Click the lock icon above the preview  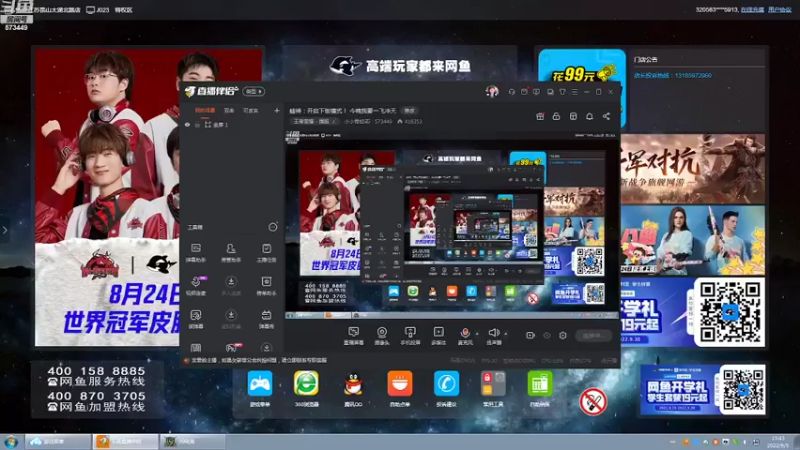[x=556, y=116]
